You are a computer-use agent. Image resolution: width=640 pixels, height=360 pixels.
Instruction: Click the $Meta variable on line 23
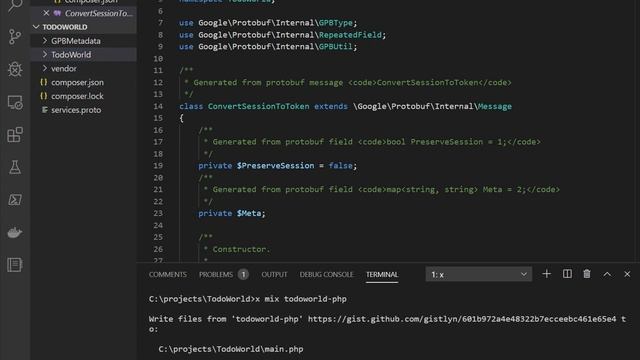click(x=249, y=213)
